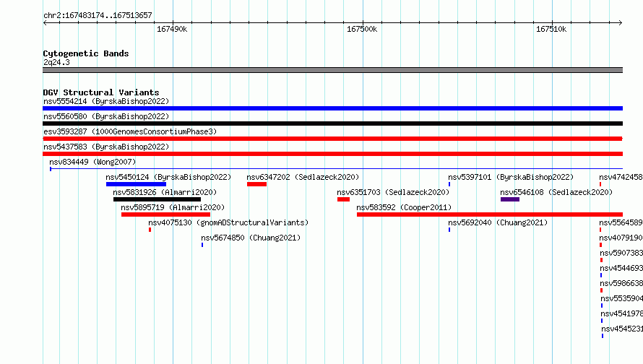Click the nsv4075130 small red marker

tap(150, 230)
